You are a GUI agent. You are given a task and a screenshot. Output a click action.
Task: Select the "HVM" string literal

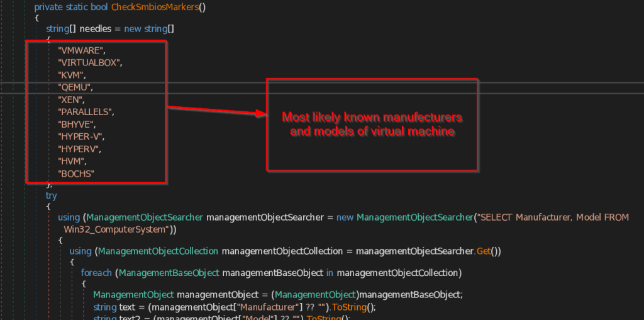pos(70,161)
